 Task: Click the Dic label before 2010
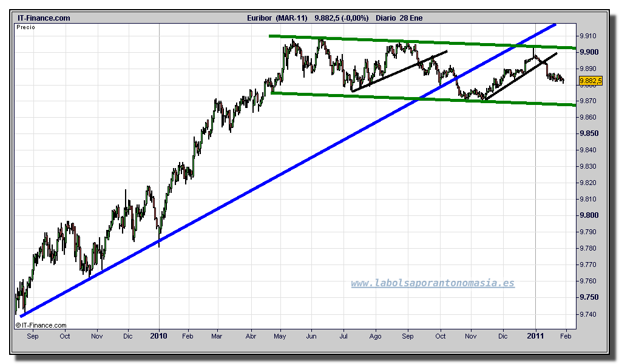[127, 336]
